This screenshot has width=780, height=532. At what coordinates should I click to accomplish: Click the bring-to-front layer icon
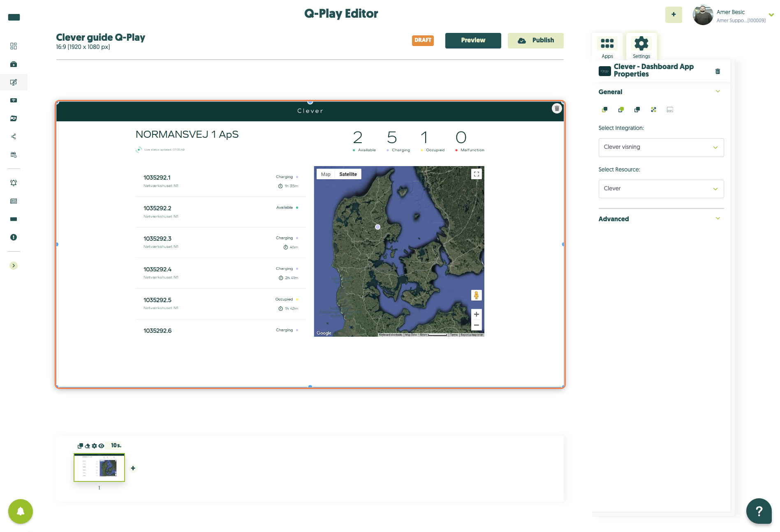click(x=604, y=109)
